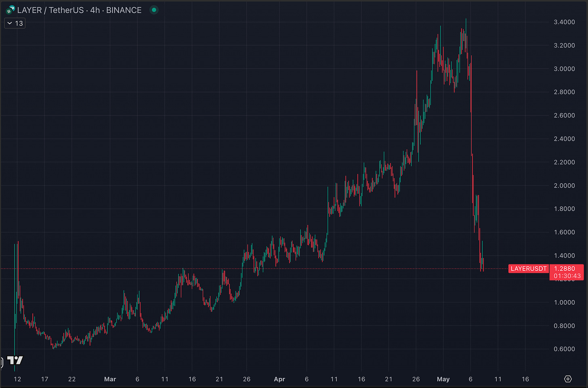The width and height of the screenshot is (588, 388).
Task: Click the 17 date label on time axis
Action: (x=44, y=379)
